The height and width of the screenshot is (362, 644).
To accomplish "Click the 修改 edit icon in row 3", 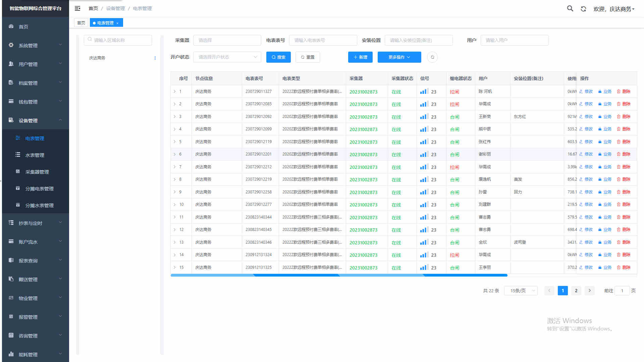I will click(x=581, y=117).
